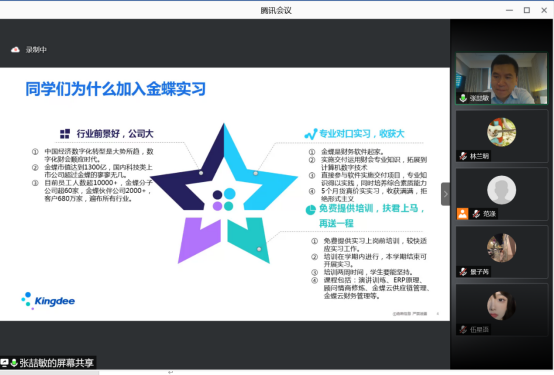Click the muted microphone icon beside 景子芮
554x375 pixels.
[x=463, y=271]
